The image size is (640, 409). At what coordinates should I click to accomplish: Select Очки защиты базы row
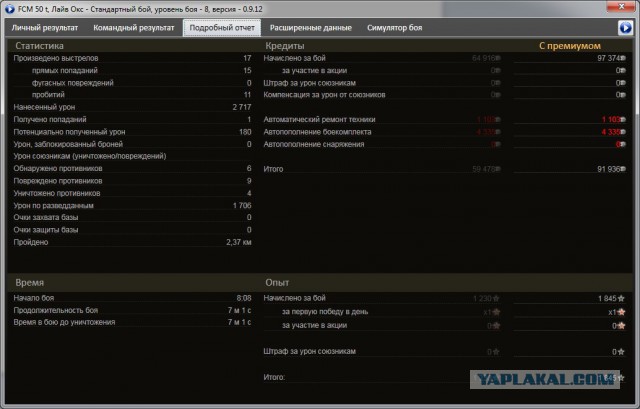[x=132, y=230]
